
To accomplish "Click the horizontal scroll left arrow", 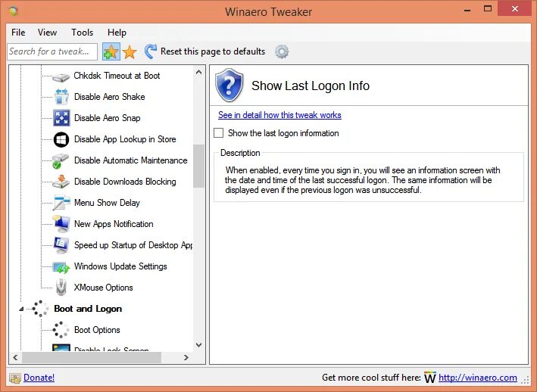I will (x=15, y=357).
